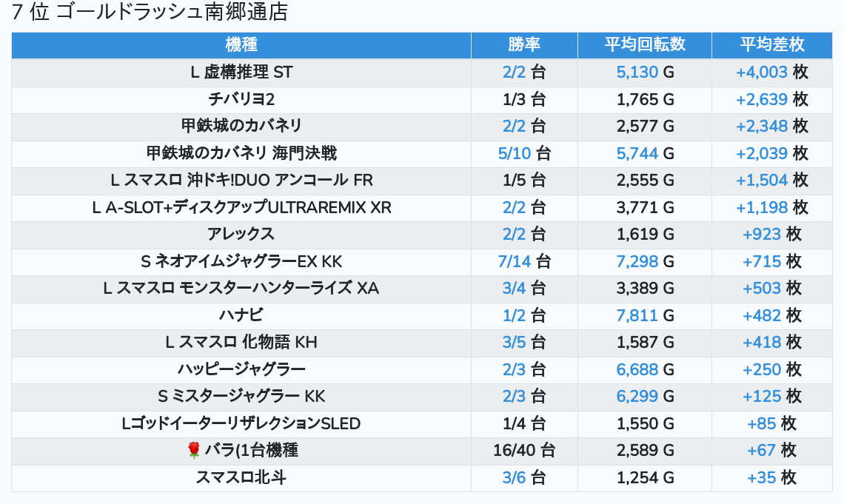Click the スマスロ北斗 machine name
Screen dimensions: 844x504
241,477
